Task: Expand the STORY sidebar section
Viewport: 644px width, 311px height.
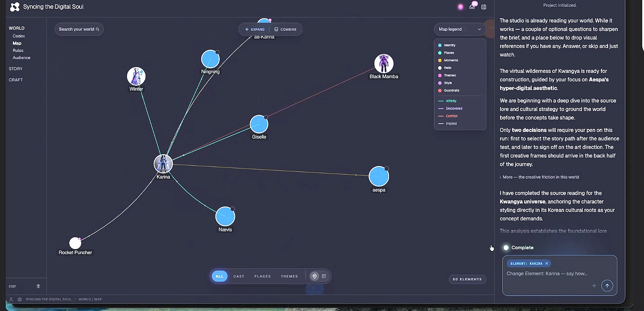Action: click(16, 69)
